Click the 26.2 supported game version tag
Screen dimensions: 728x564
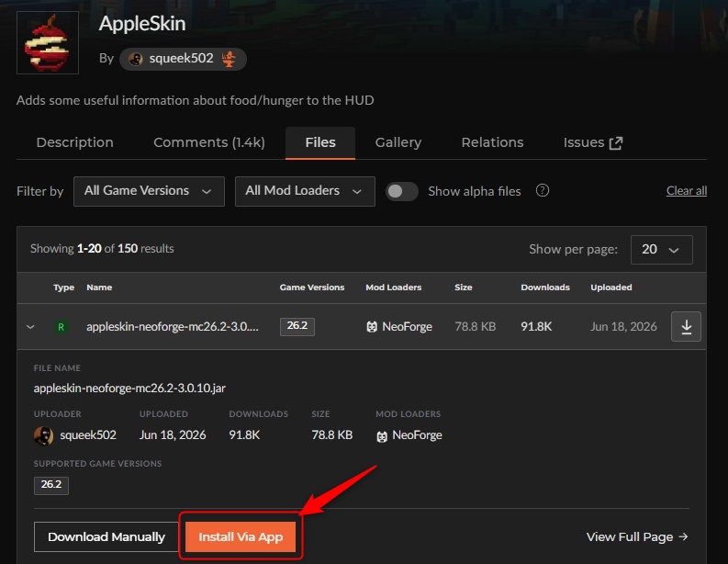click(x=51, y=485)
